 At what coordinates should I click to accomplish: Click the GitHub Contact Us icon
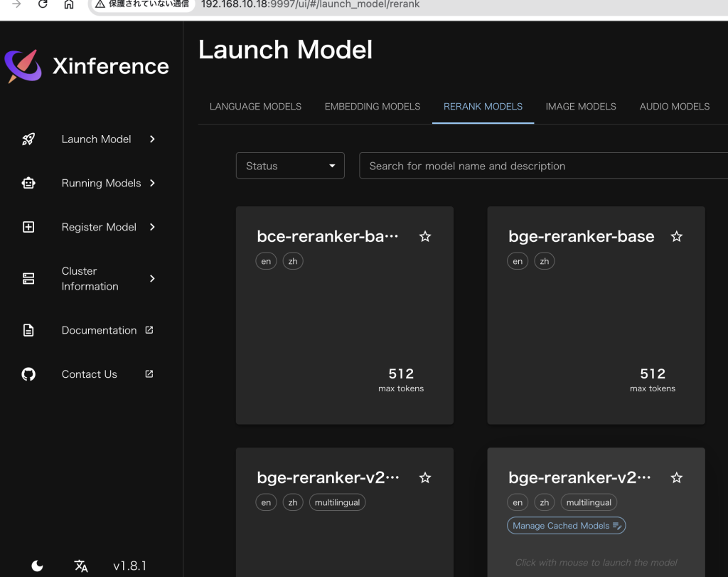(x=28, y=374)
